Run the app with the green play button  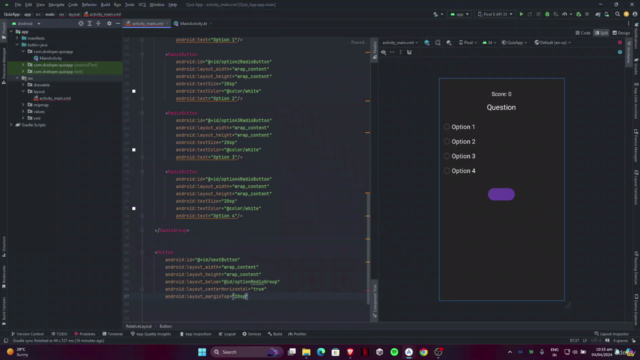click(521, 14)
